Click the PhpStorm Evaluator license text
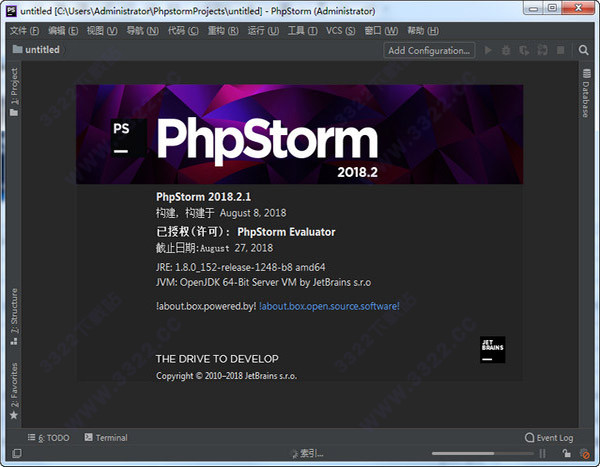Viewport: 600px width, 467px height. click(x=286, y=232)
